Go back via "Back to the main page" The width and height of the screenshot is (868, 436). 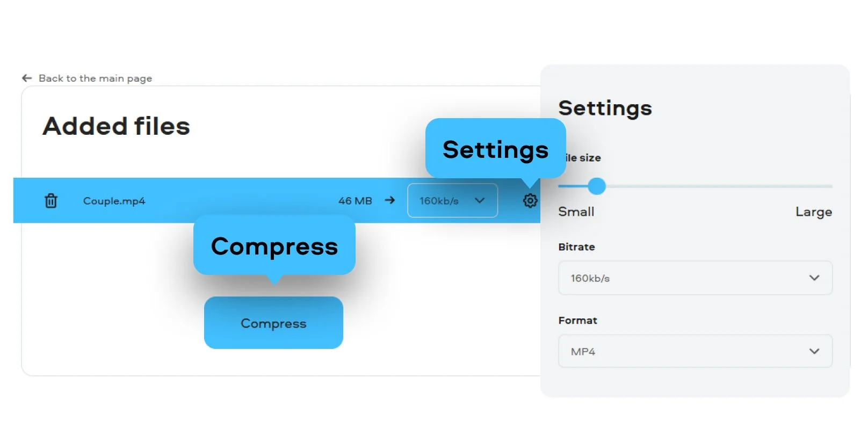tap(95, 78)
